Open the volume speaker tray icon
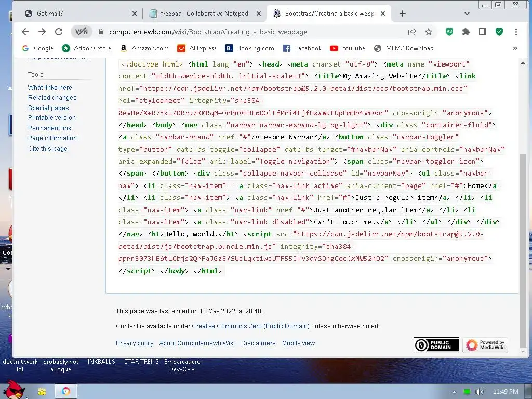This screenshot has height=399, width=532. tap(479, 392)
